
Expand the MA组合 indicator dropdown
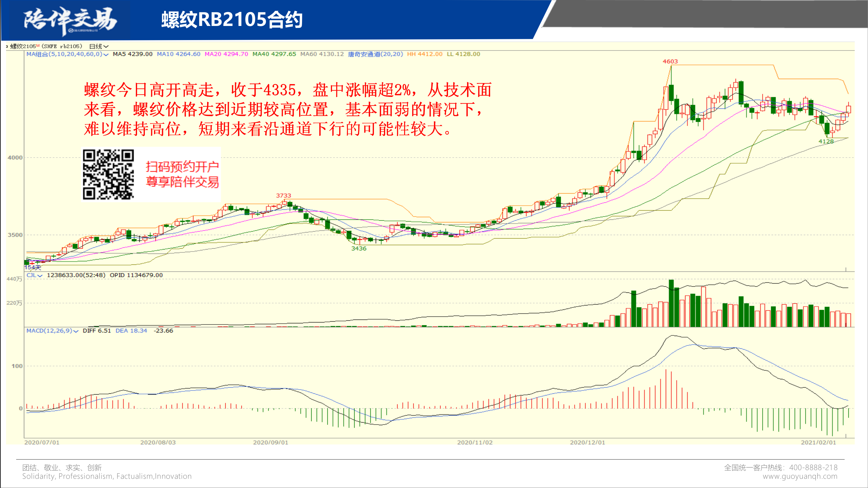68,54
